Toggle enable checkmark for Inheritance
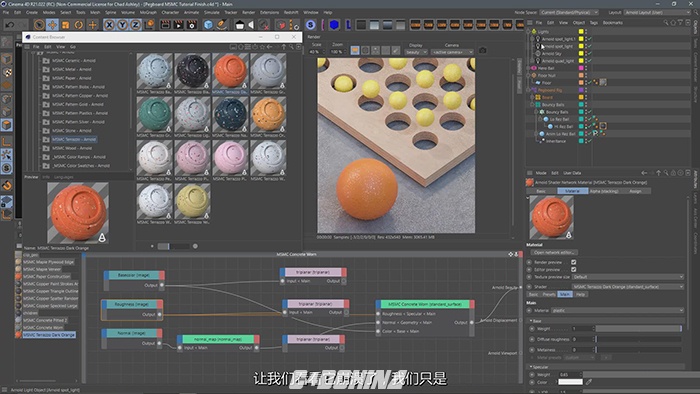This screenshot has height=394, width=700. tap(590, 141)
